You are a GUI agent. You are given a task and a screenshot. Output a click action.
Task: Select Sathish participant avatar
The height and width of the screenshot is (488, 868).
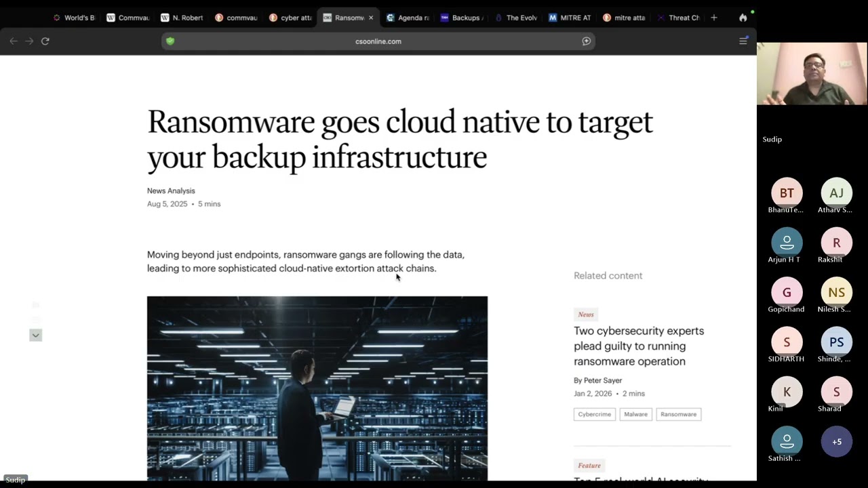(x=787, y=441)
